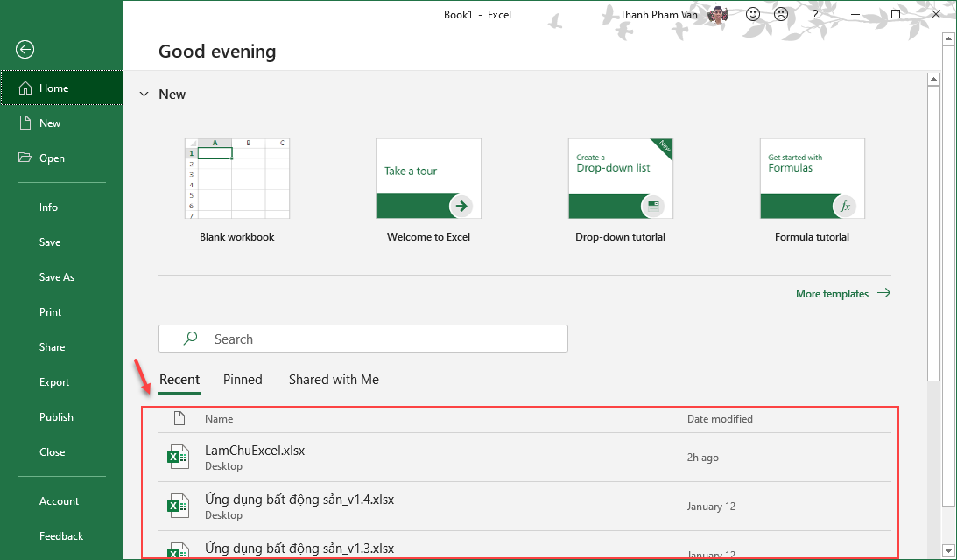Sort by Name column header
Image resolution: width=957 pixels, height=560 pixels.
(219, 419)
